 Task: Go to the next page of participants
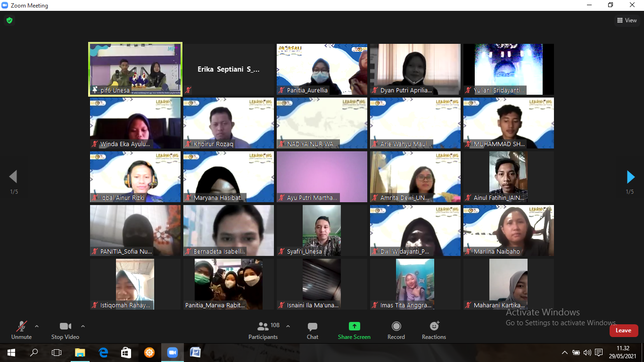coord(630,177)
